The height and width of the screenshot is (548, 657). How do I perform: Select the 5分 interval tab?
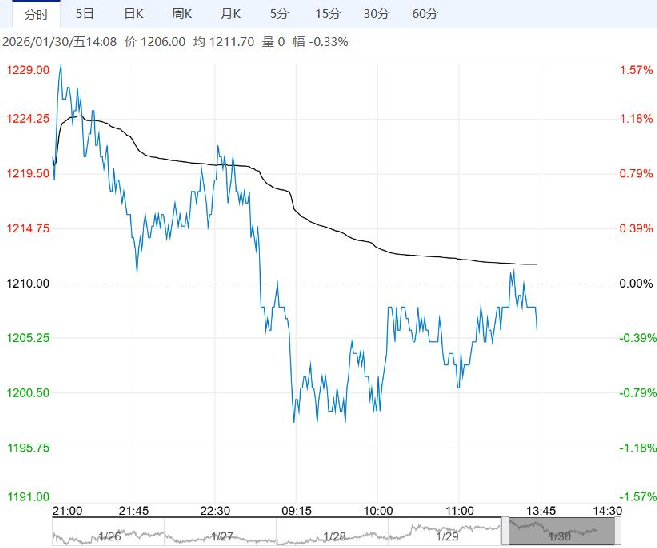coord(279,14)
